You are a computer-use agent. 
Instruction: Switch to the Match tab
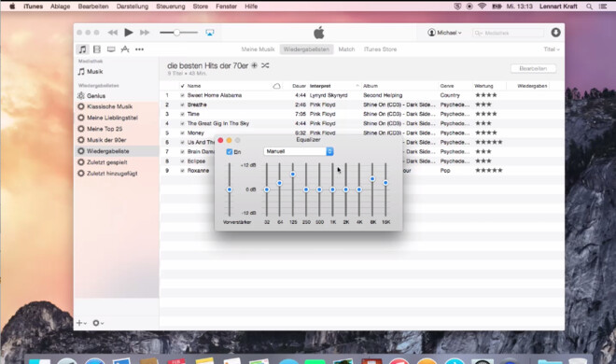point(346,49)
